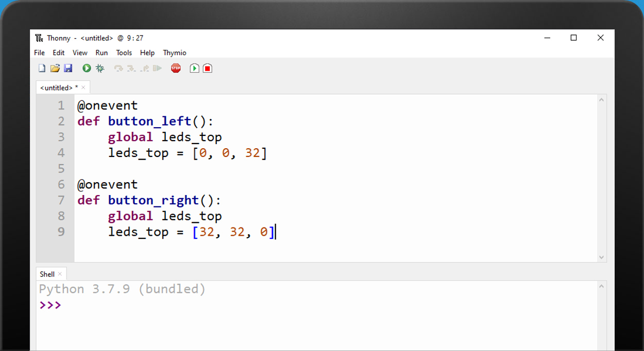Open the Thymio menu

(175, 52)
